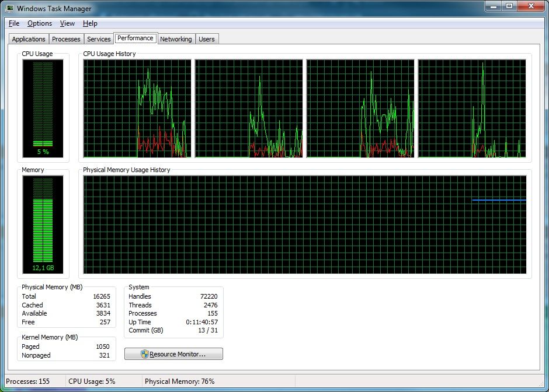Click the fourth CPU Usage History graph
549x392 pixels.
pyautogui.click(x=472, y=108)
